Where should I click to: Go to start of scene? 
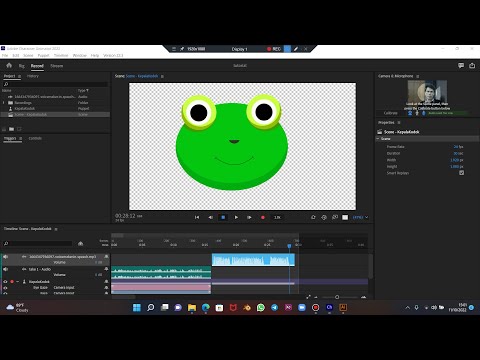pyautogui.click(x=197, y=217)
